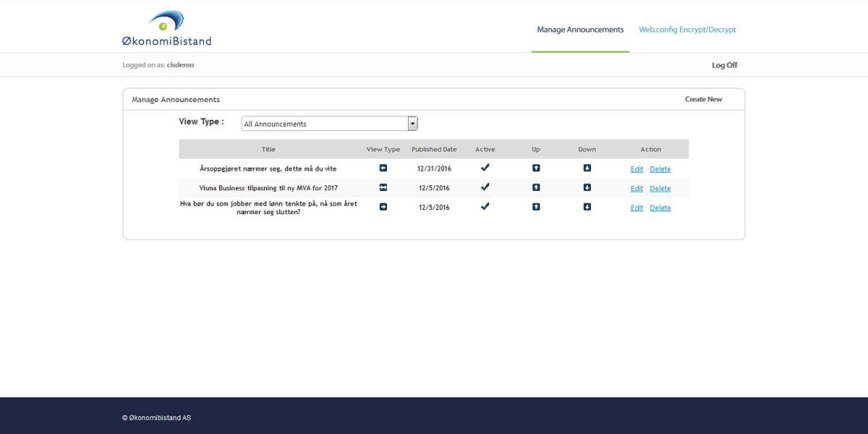Toggle Active status for the Årsoppgjøret announcement
868x434 pixels.
[485, 167]
